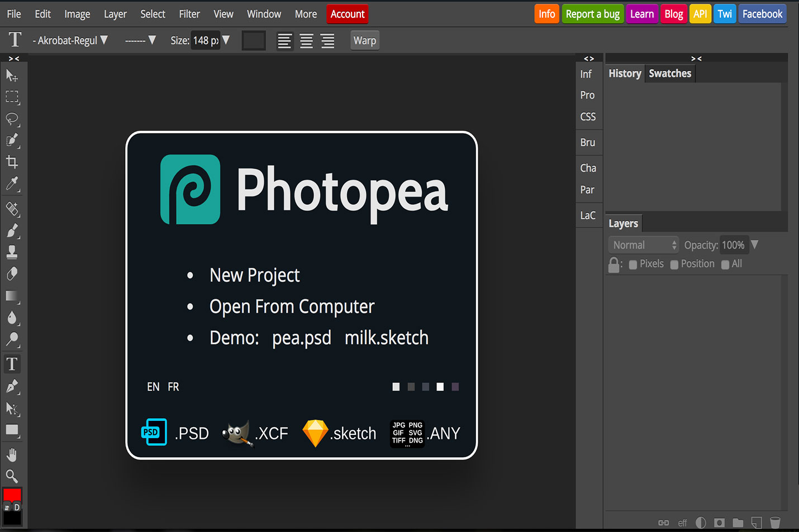799x532 pixels.
Task: Click the Warp text button
Action: (365, 40)
